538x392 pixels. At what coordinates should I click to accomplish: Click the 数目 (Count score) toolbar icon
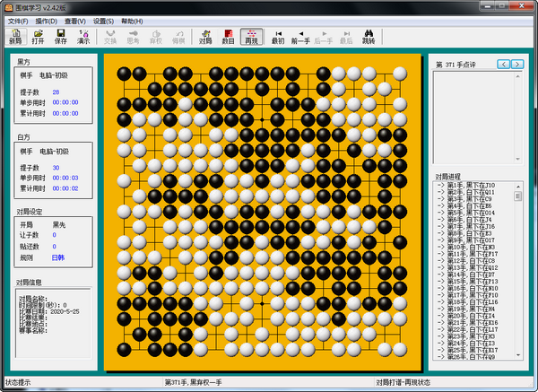(x=228, y=37)
